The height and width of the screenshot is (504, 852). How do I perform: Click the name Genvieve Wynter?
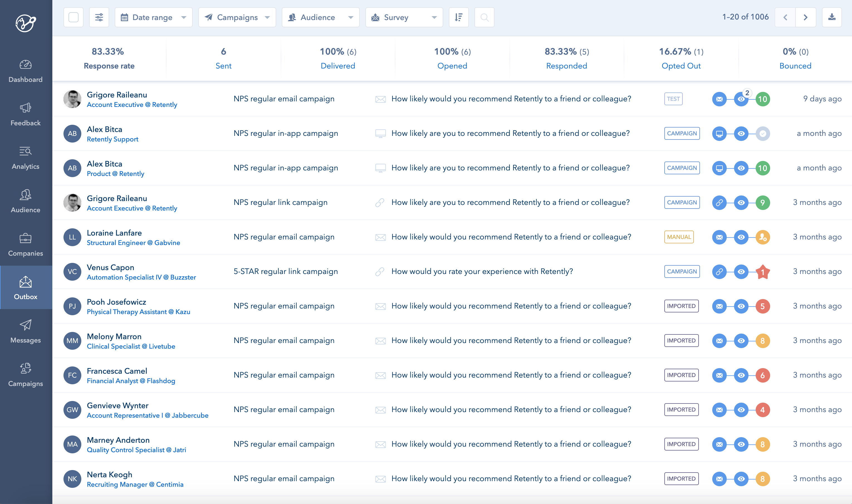pos(117,405)
